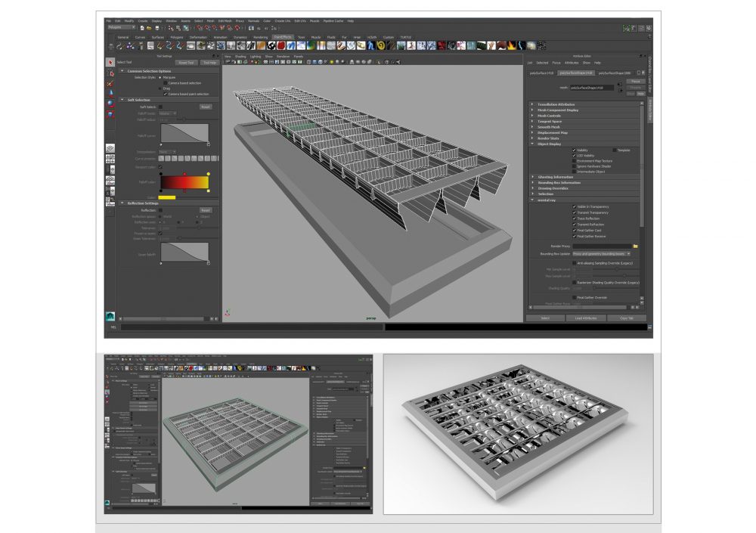Choose the Lasso select tool
Screen dimensions: 756x533
110,73
